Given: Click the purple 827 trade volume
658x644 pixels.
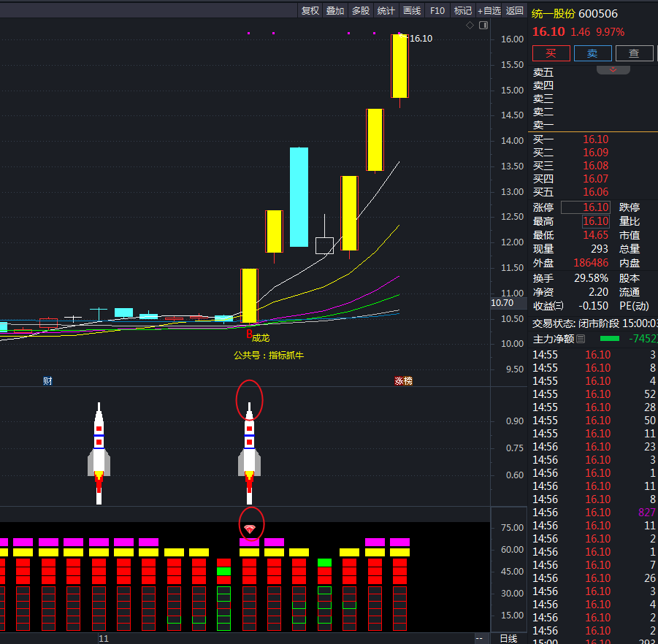Looking at the screenshot, I should click(x=646, y=513).
